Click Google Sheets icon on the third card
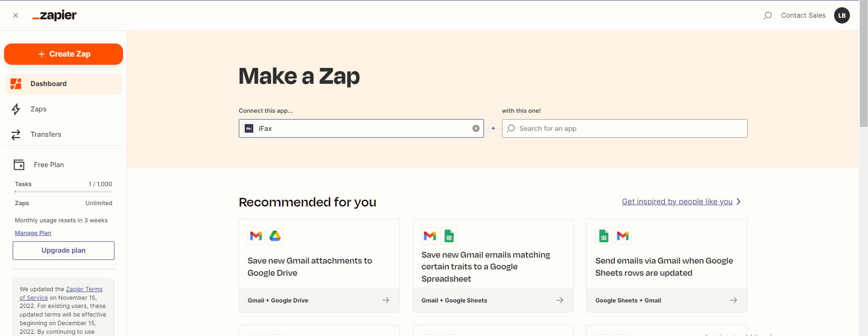The image size is (868, 336). [x=604, y=236]
